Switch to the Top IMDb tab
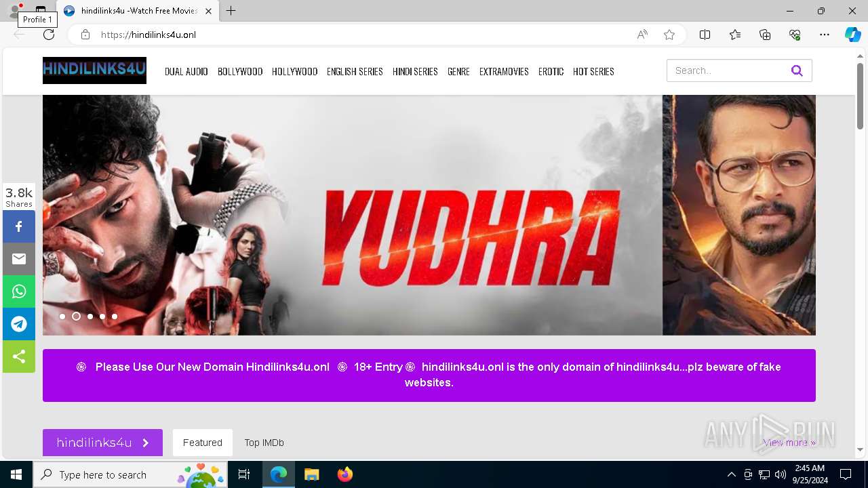 (264, 443)
